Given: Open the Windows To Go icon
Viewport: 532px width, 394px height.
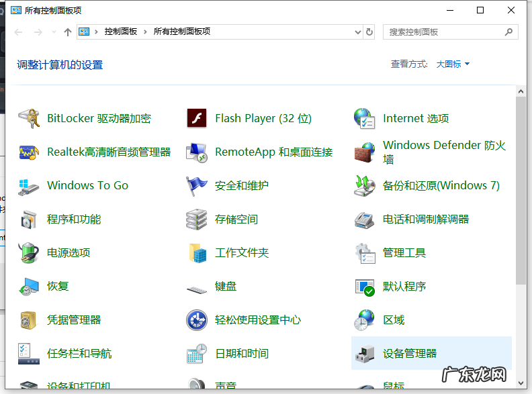Looking at the screenshot, I should tap(29, 187).
